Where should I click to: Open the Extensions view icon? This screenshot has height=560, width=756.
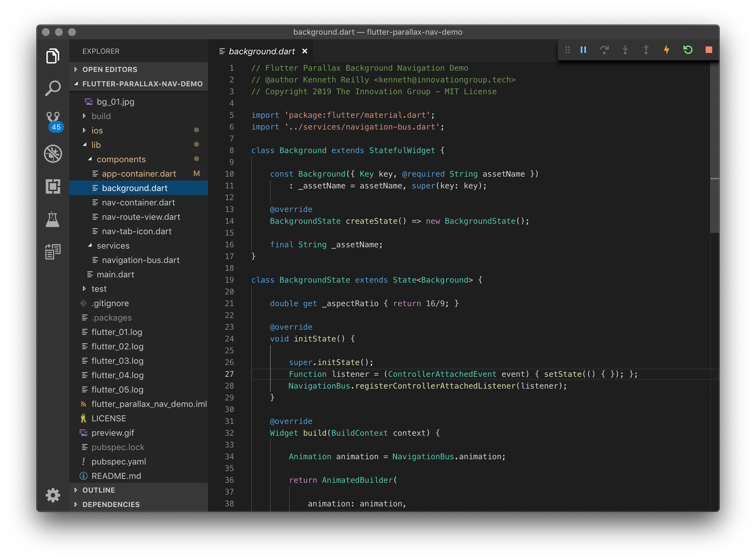(53, 186)
